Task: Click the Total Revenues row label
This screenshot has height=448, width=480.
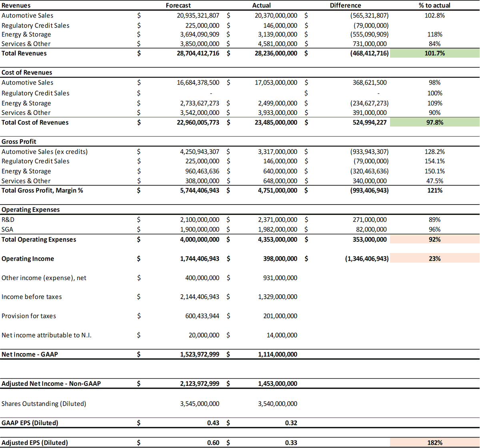Action: point(24,53)
